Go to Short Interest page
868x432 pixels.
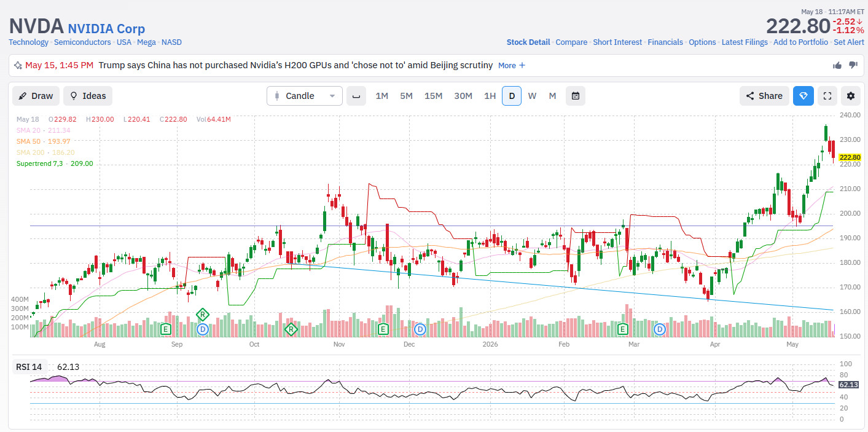[x=617, y=42]
